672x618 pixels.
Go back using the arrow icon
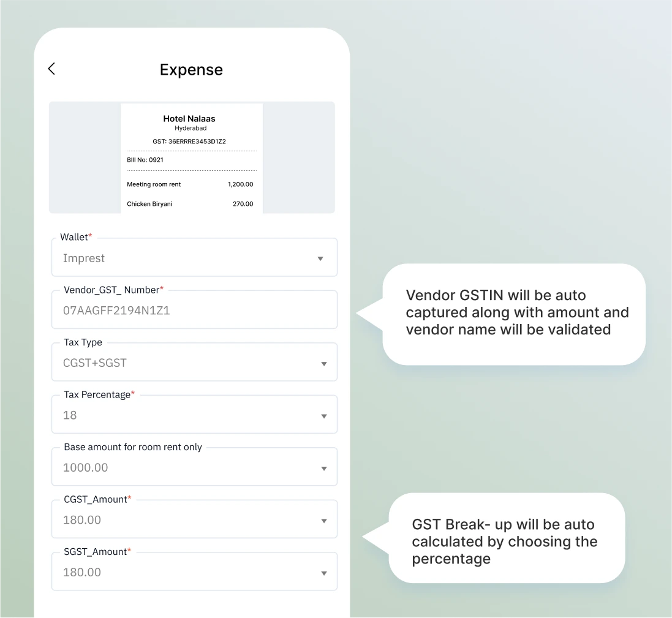(52, 69)
